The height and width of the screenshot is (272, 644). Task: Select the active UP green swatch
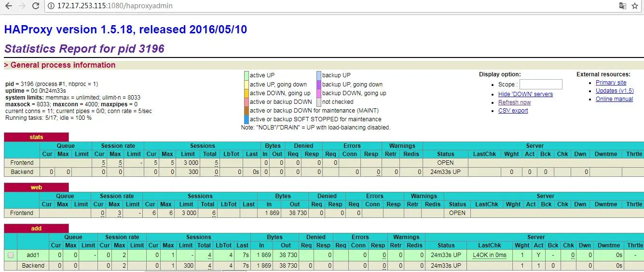247,75
